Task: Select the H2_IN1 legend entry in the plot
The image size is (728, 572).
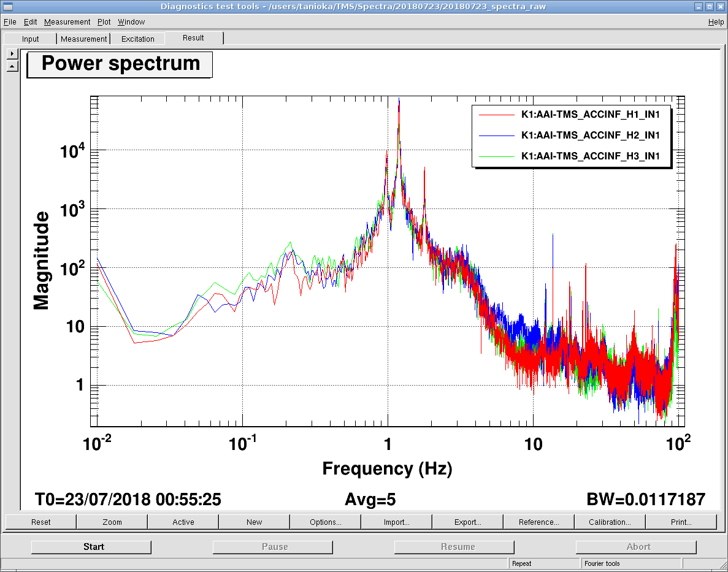Action: pyautogui.click(x=590, y=135)
